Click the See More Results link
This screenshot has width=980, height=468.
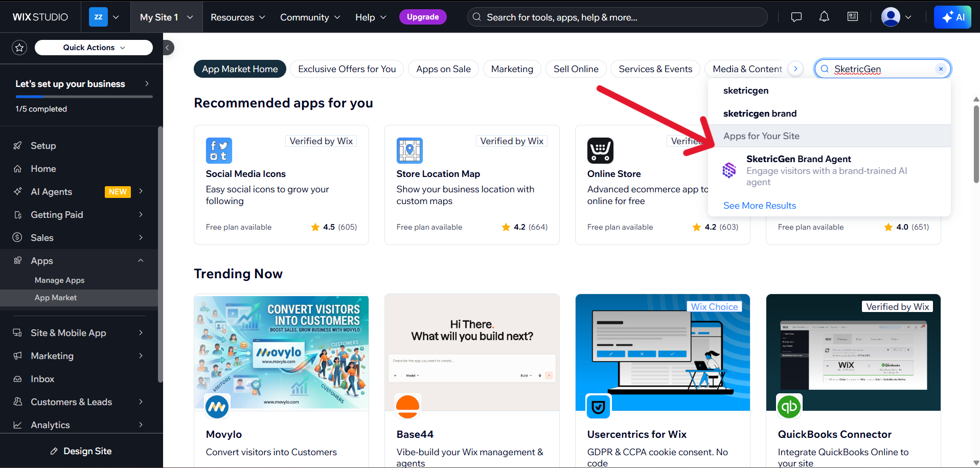point(759,206)
